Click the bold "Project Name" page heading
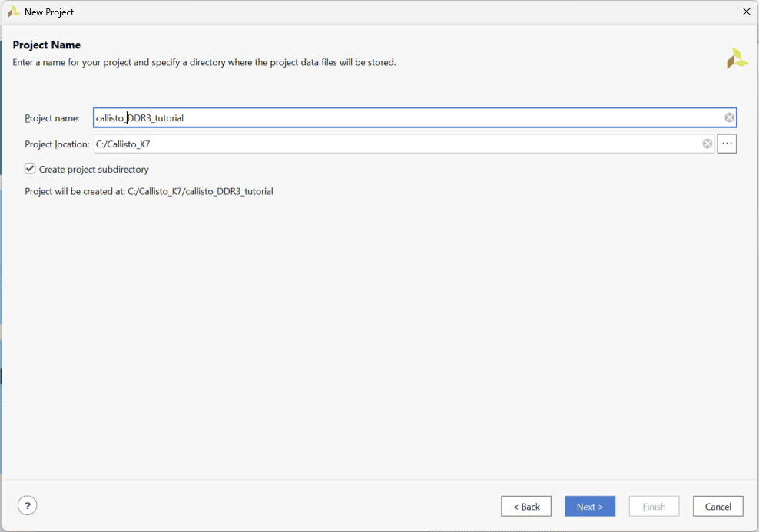Viewport: 759px width, 532px height. 47,45
